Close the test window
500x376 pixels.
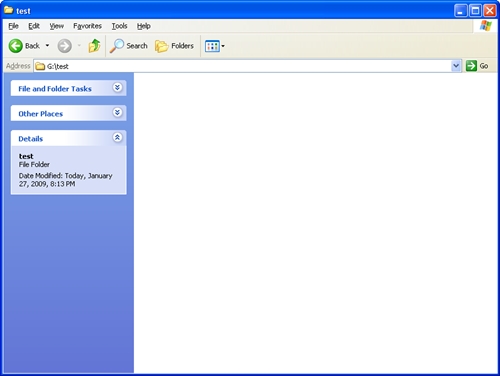pyautogui.click(x=490, y=11)
